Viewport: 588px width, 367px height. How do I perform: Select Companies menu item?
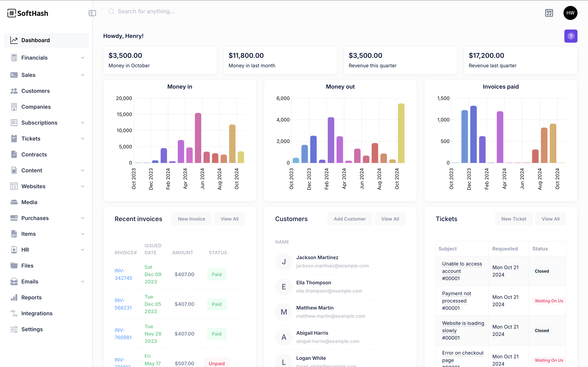pyautogui.click(x=36, y=107)
